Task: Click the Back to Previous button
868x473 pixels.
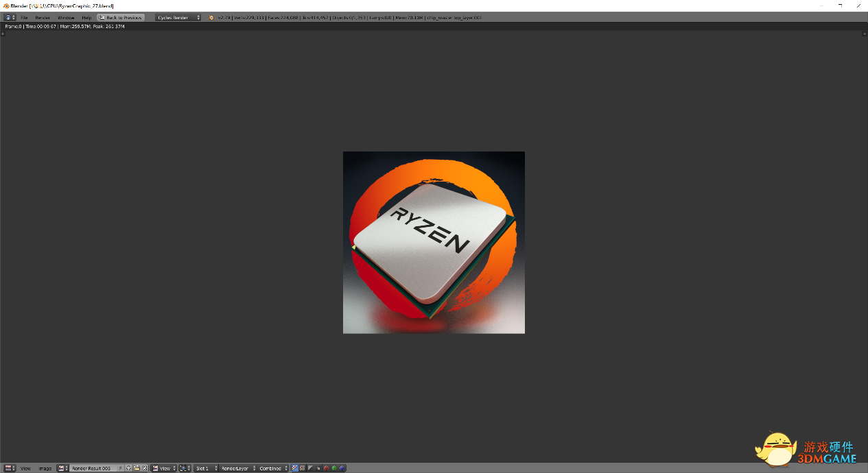Action: point(121,17)
